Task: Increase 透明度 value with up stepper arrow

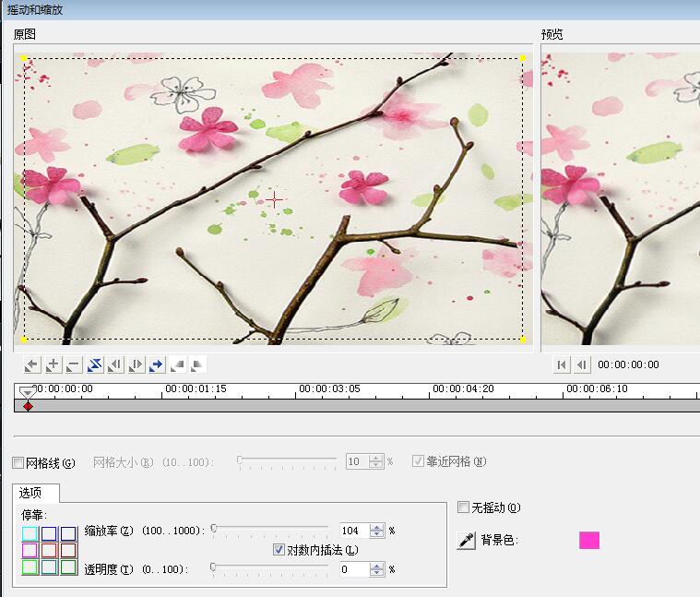Action: coord(376,566)
